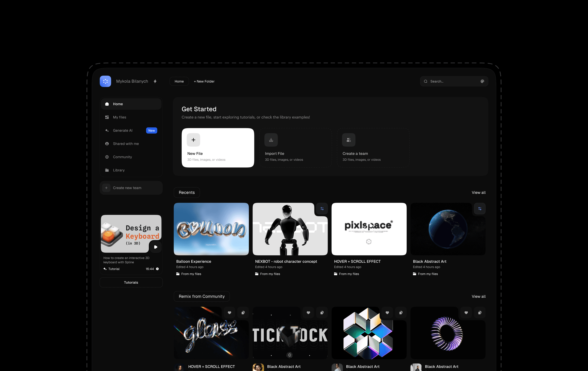Open Generate AI in the sidebar
The height and width of the screenshot is (371, 588).
pyautogui.click(x=123, y=130)
